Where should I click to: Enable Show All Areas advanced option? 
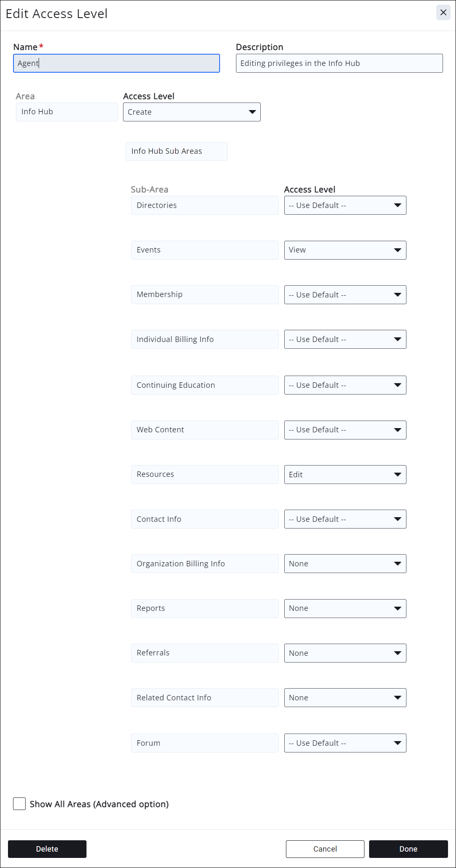pos(19,804)
